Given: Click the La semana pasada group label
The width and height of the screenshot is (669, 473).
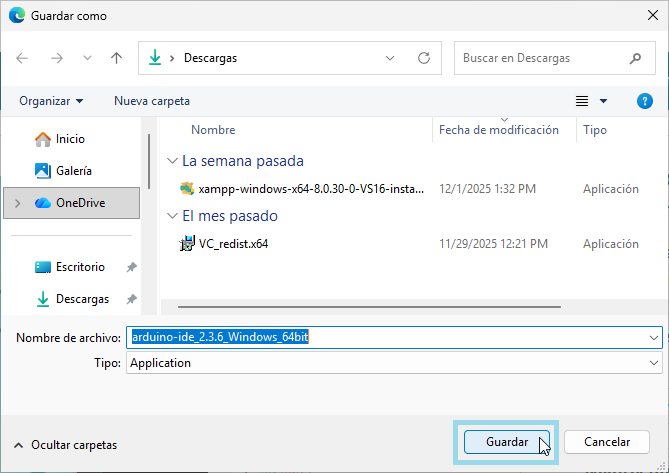Looking at the screenshot, I should coord(243,161).
